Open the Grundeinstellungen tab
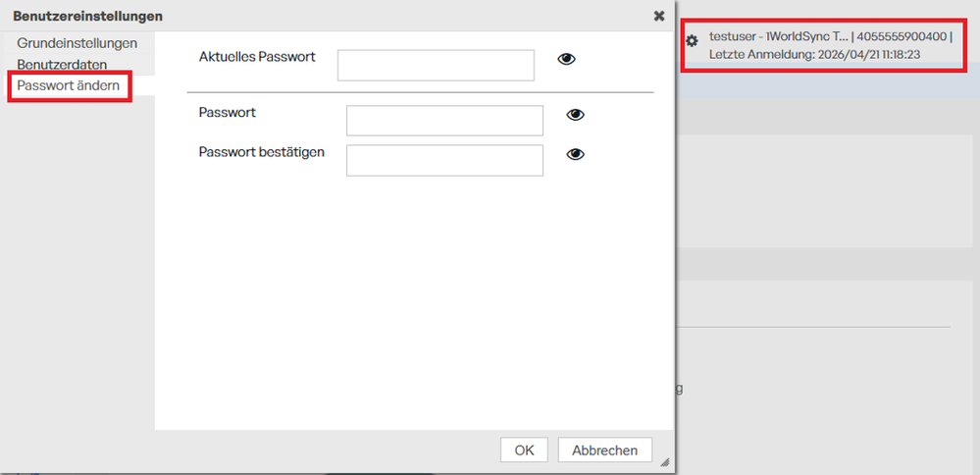Viewport: 980px width, 475px height. coord(77,44)
